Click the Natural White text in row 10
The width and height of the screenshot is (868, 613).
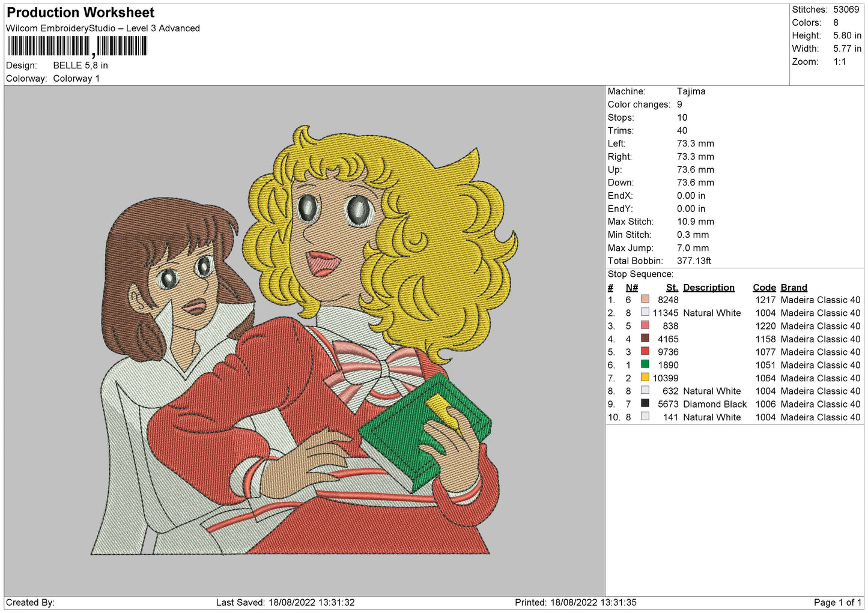point(712,417)
